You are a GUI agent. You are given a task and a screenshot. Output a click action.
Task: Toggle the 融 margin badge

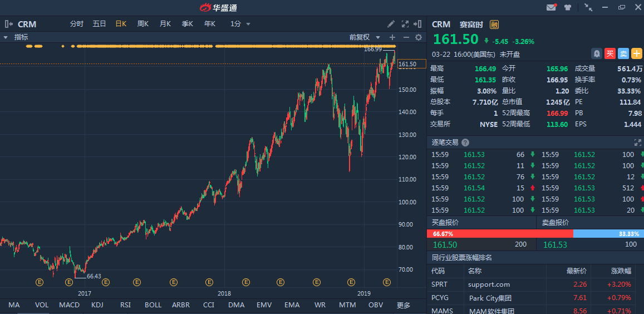494,24
